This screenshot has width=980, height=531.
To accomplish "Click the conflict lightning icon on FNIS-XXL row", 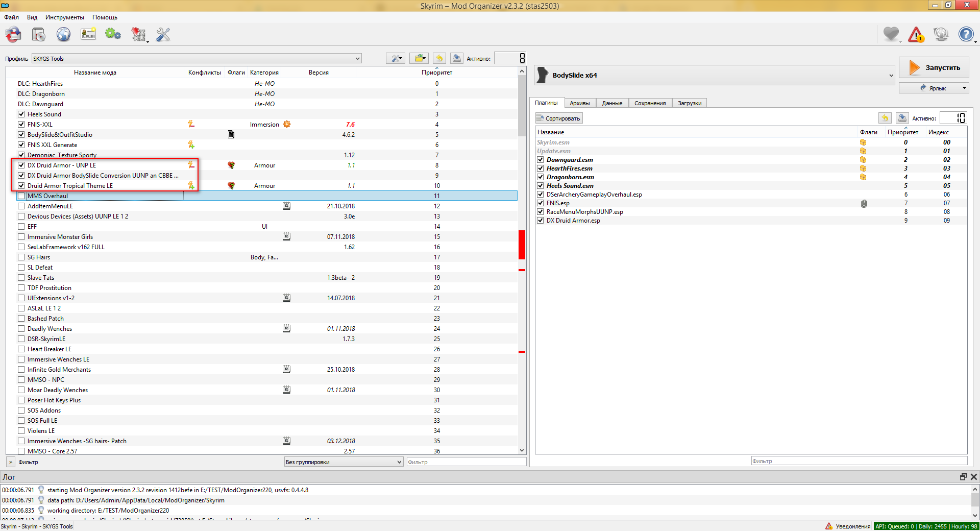I will point(191,124).
